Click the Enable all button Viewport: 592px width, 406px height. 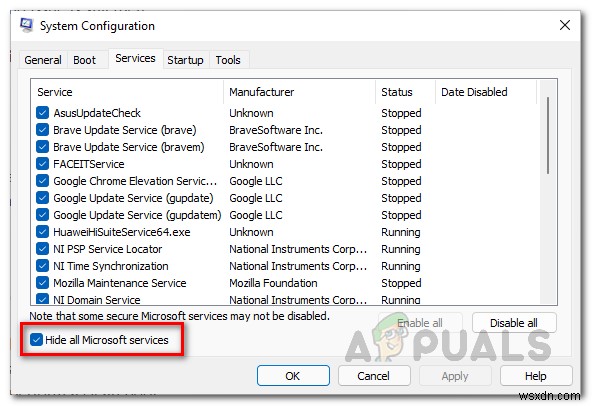click(x=420, y=323)
